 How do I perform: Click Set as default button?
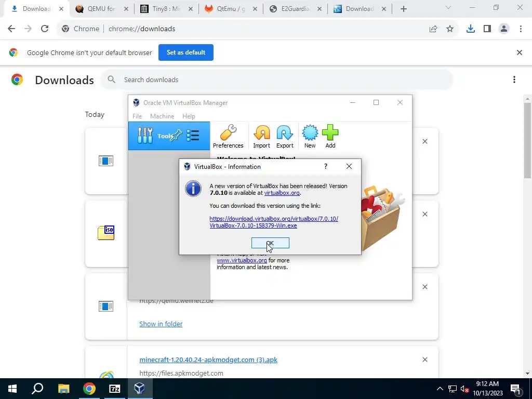[x=186, y=52]
